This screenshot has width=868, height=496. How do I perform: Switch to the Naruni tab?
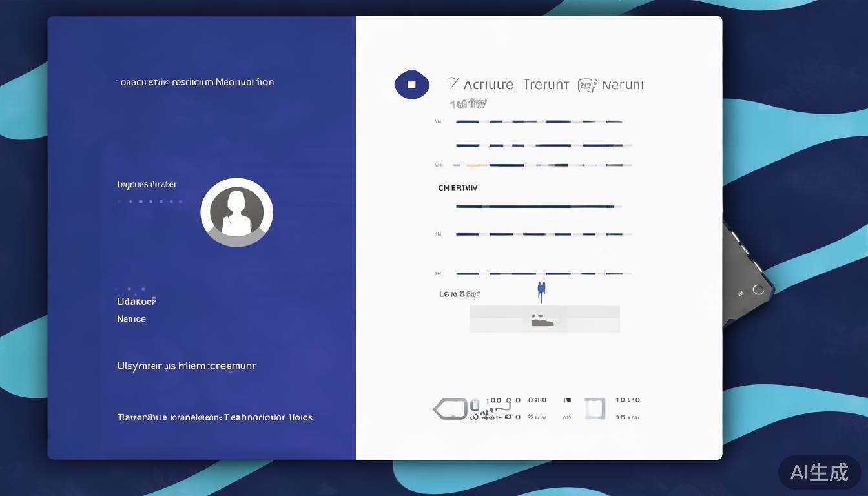[x=623, y=85]
